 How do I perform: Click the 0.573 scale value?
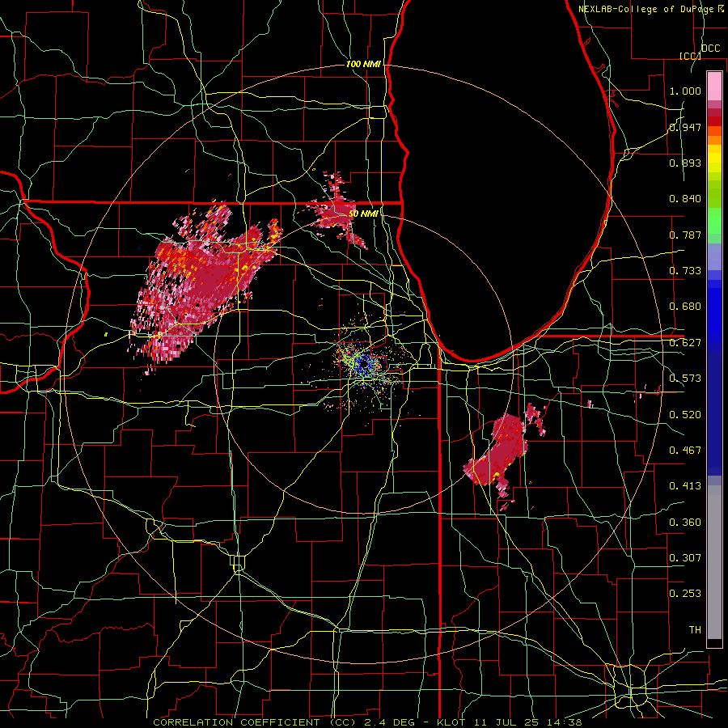tap(685, 378)
